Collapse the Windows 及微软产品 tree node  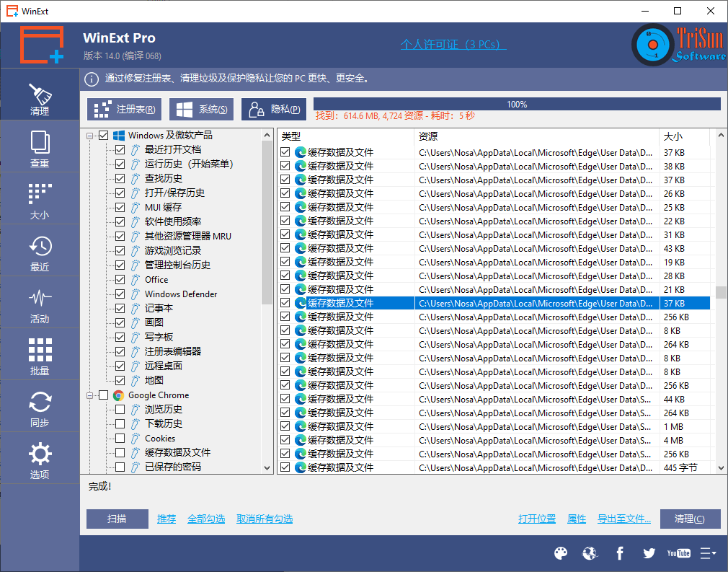tap(89, 136)
